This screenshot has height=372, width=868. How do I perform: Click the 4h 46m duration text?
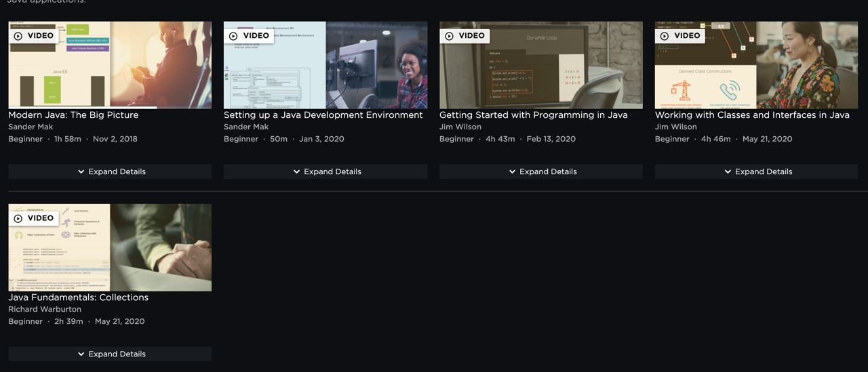[716, 139]
